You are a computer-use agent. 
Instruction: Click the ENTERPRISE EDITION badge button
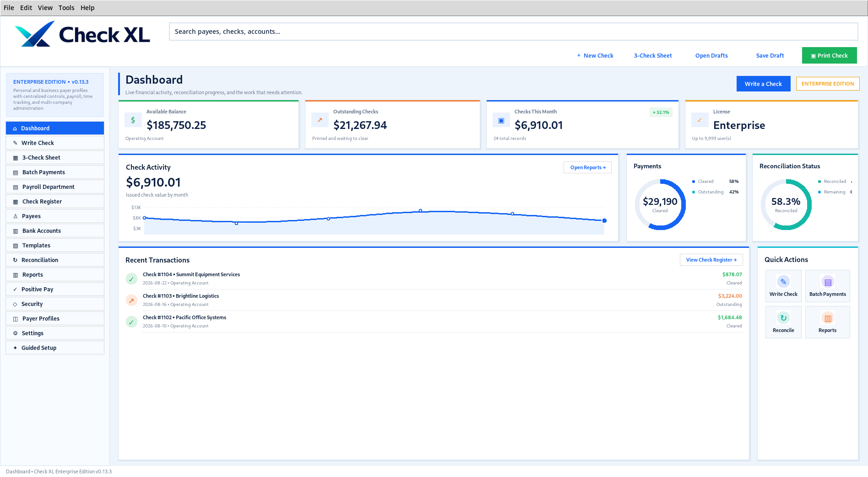[x=828, y=84]
